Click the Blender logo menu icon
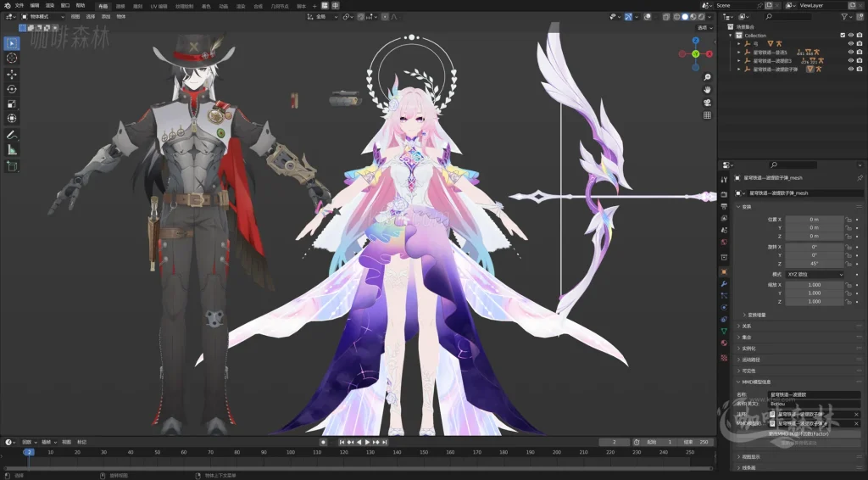 7,6
